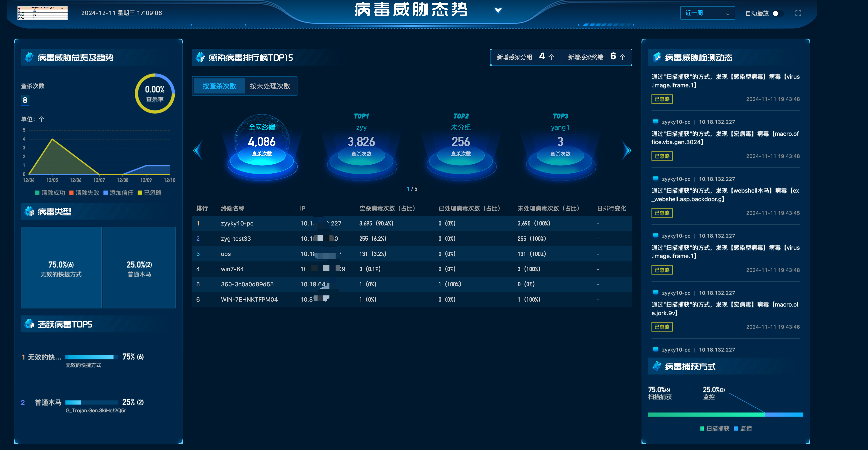
Task: Click the 1 / 5 carousel page indicator
Action: point(412,189)
